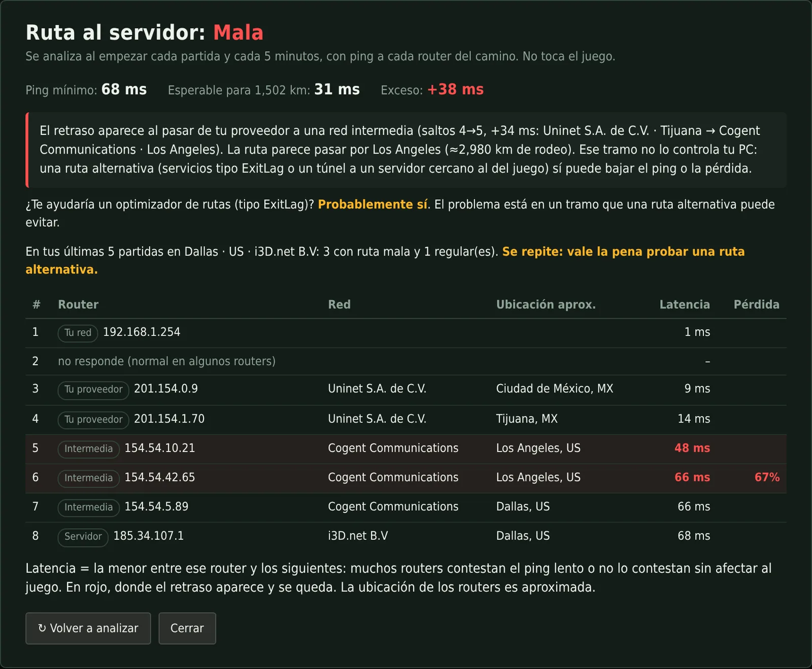Image resolution: width=812 pixels, height=669 pixels.
Task: Select IP address 201.154.0.9
Action: pos(166,389)
